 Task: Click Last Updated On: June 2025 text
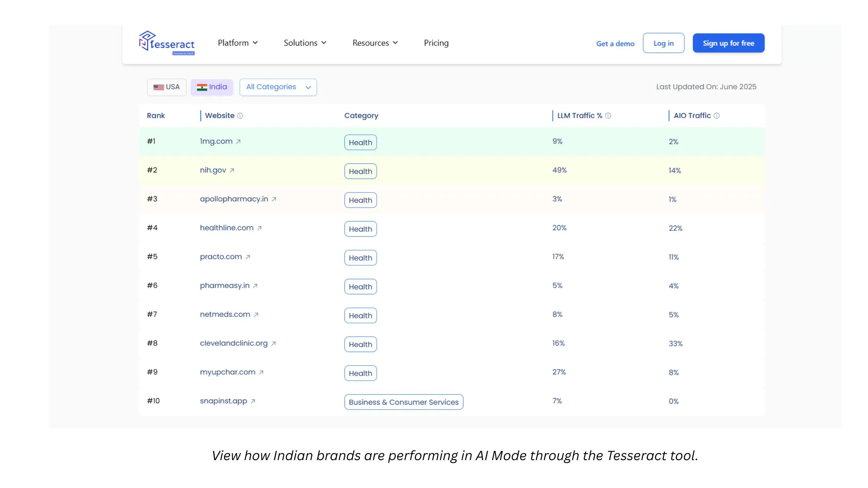706,87
